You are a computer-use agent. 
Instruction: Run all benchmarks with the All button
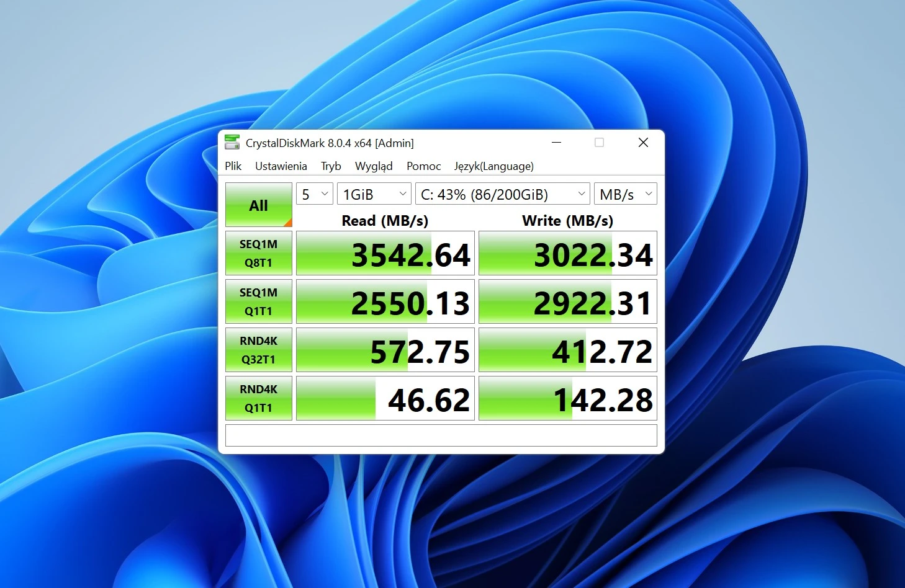click(258, 205)
